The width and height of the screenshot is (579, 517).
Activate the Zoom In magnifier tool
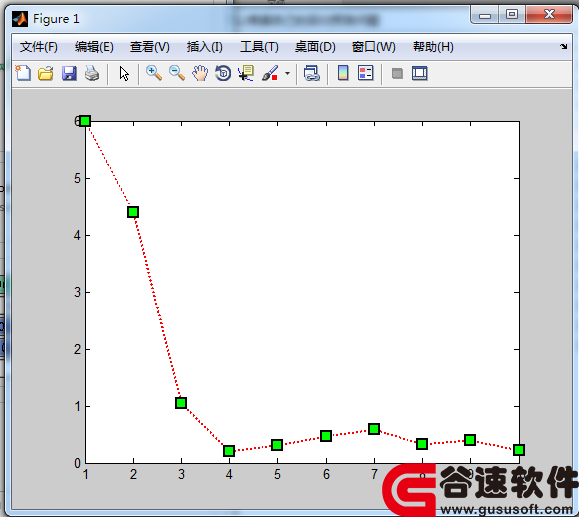point(154,73)
